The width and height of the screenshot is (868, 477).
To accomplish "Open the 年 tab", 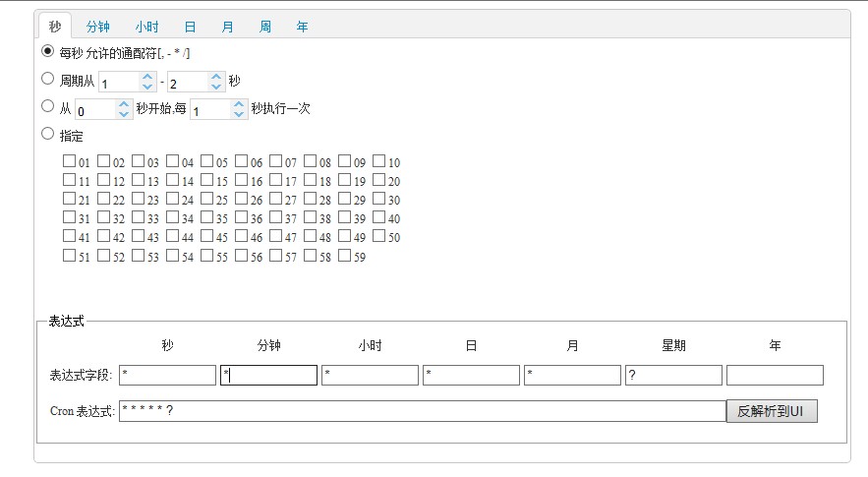I will coord(302,27).
